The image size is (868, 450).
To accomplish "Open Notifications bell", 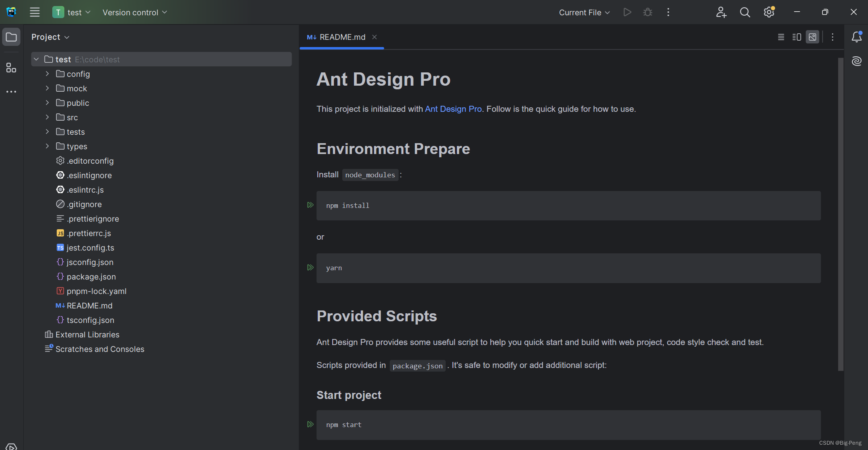I will (x=857, y=37).
